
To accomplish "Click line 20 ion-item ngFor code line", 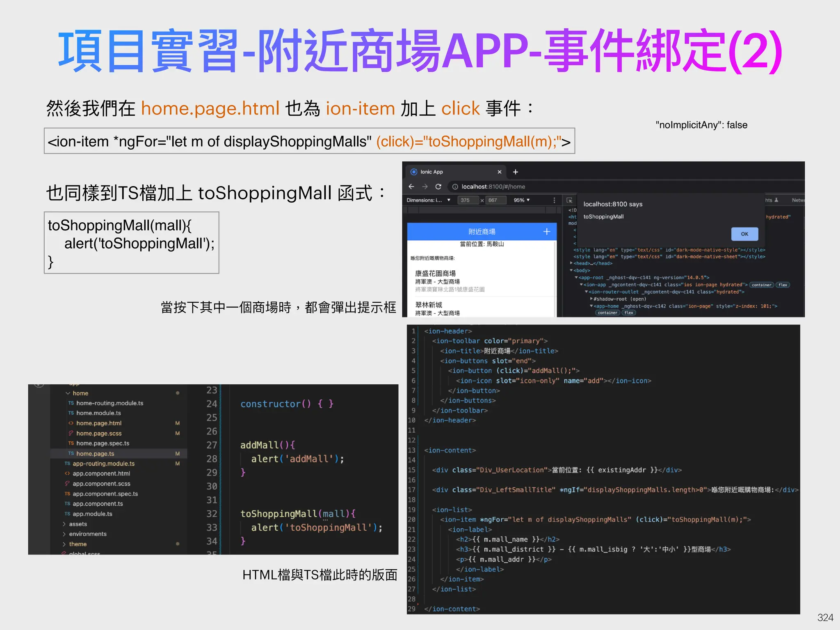I will (596, 520).
